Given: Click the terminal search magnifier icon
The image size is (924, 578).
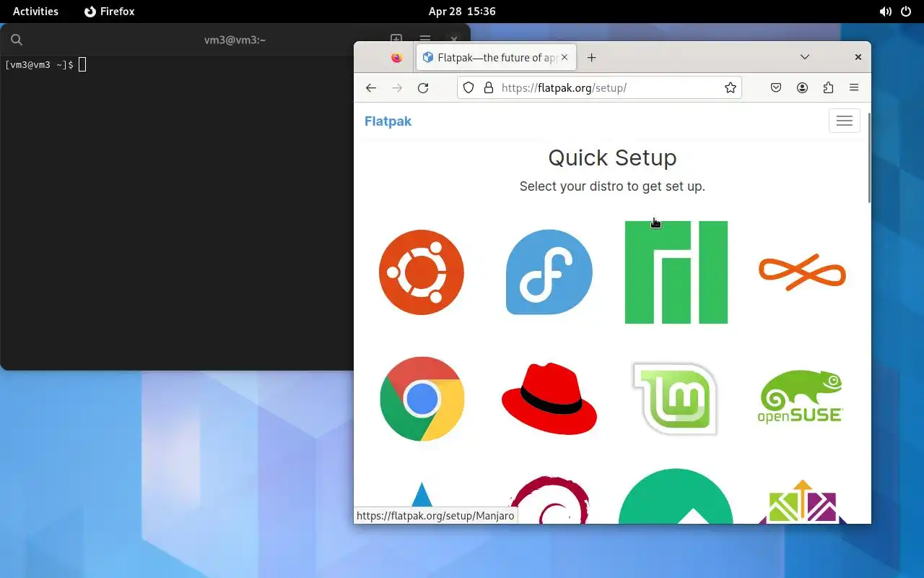Looking at the screenshot, I should click(17, 40).
